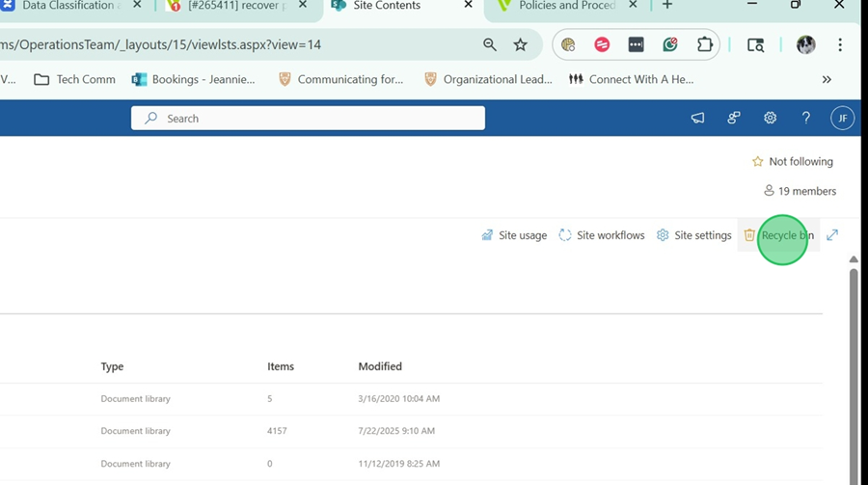This screenshot has height=485, width=868.
Task: Click the SharePoint Search box
Action: (308, 118)
